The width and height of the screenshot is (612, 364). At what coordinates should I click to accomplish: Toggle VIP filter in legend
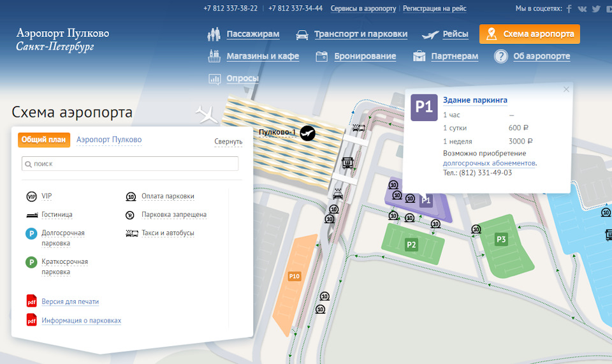point(46,196)
